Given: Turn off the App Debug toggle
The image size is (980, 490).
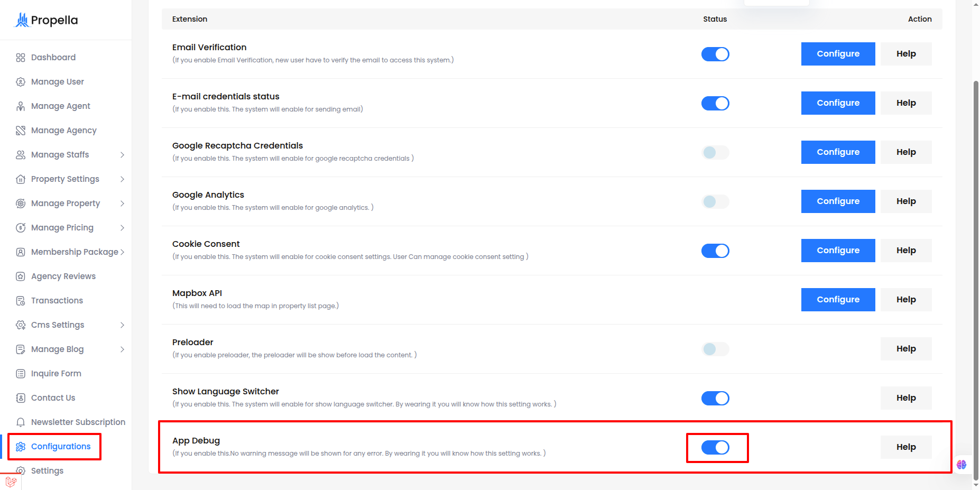Looking at the screenshot, I should pos(715,447).
